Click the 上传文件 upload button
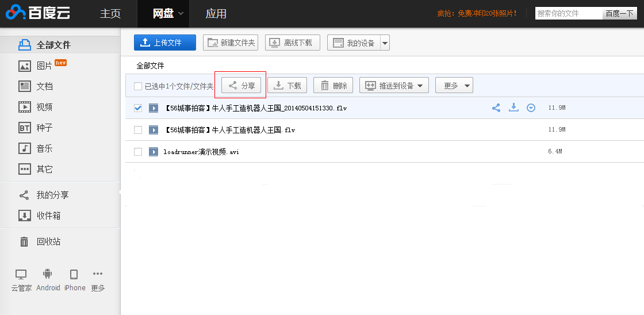 165,43
